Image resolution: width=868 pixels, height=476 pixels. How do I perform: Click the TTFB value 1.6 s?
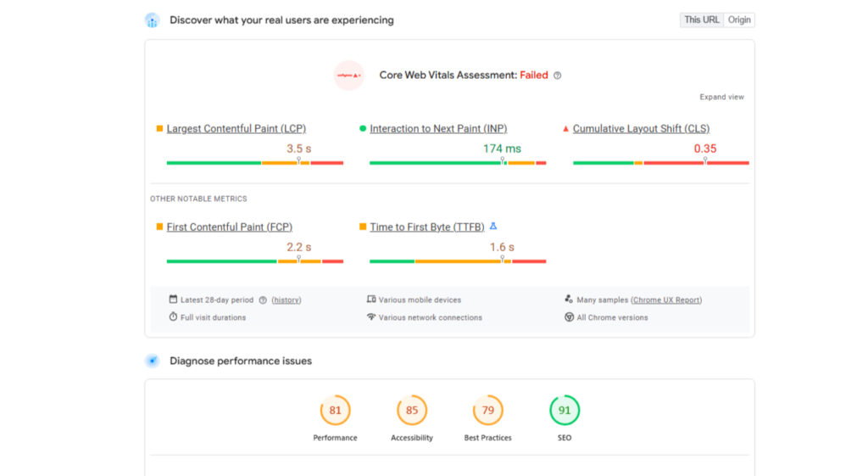(x=502, y=247)
